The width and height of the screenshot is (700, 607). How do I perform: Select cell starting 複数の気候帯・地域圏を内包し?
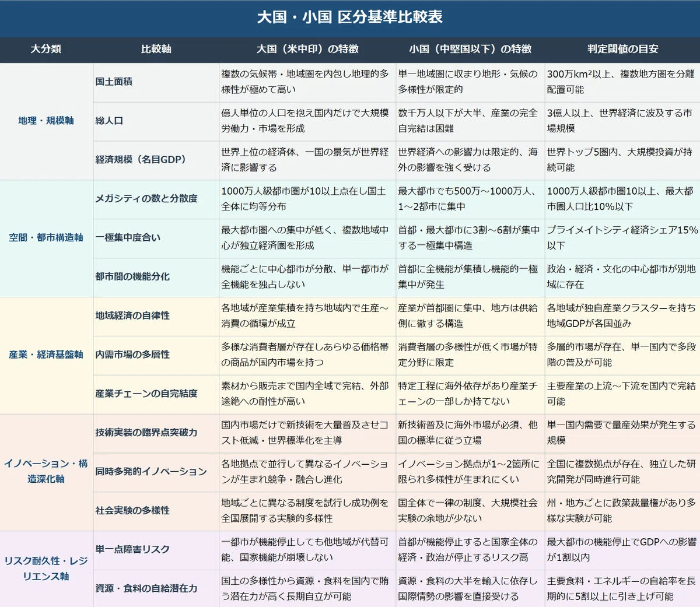coord(307,82)
